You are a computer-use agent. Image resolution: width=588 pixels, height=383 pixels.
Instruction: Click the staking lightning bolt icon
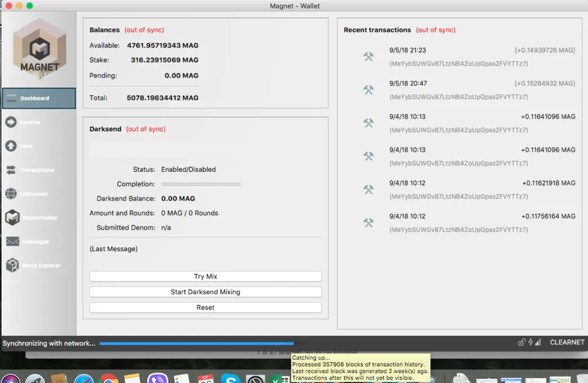point(530,342)
